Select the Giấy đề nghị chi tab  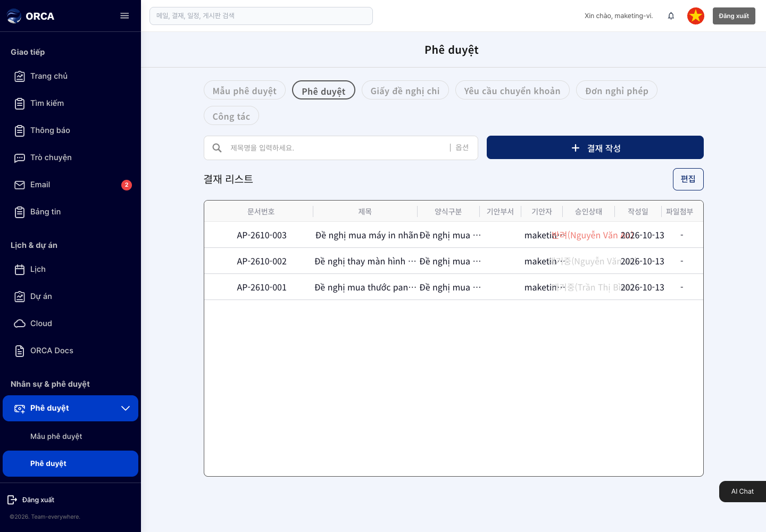405,90
